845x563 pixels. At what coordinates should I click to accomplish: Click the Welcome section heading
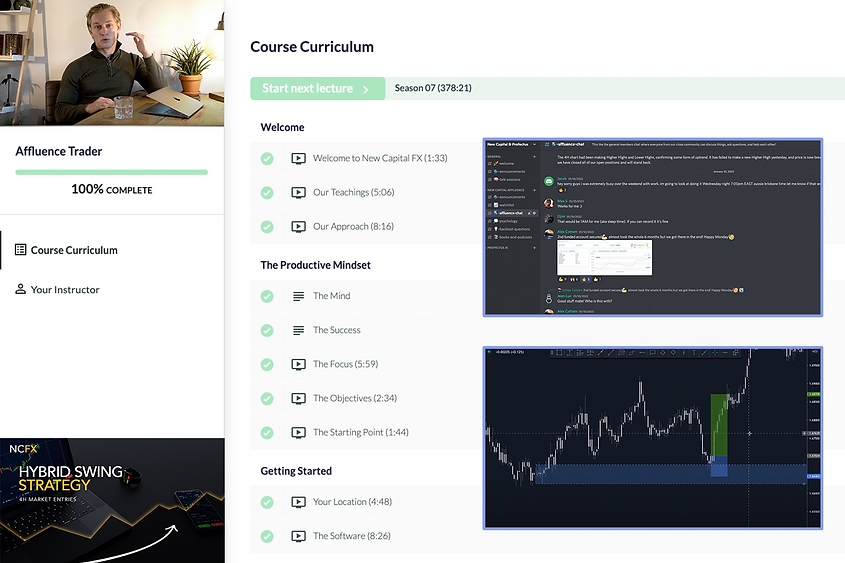[282, 128]
